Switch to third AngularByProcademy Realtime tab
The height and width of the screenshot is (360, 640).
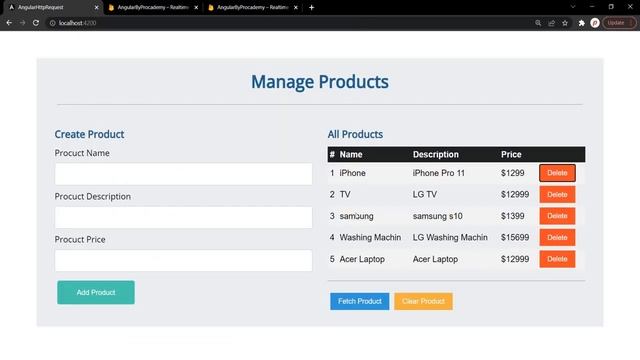tap(253, 7)
